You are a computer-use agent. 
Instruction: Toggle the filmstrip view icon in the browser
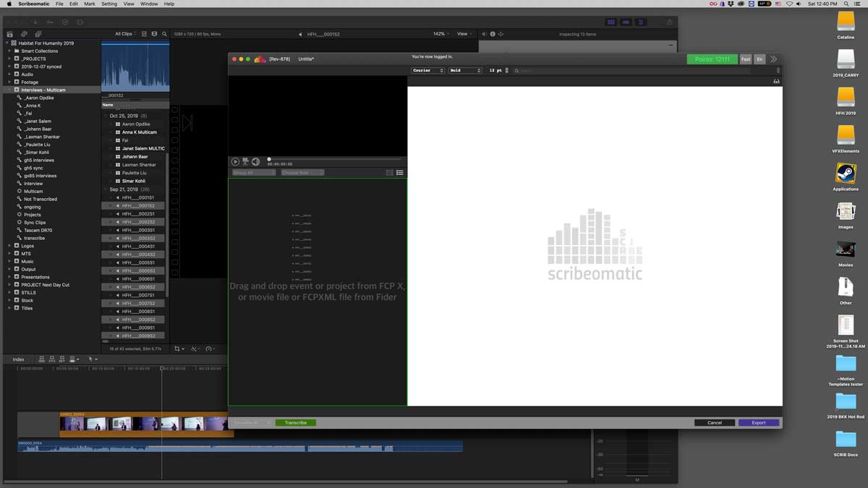pyautogui.click(x=154, y=34)
